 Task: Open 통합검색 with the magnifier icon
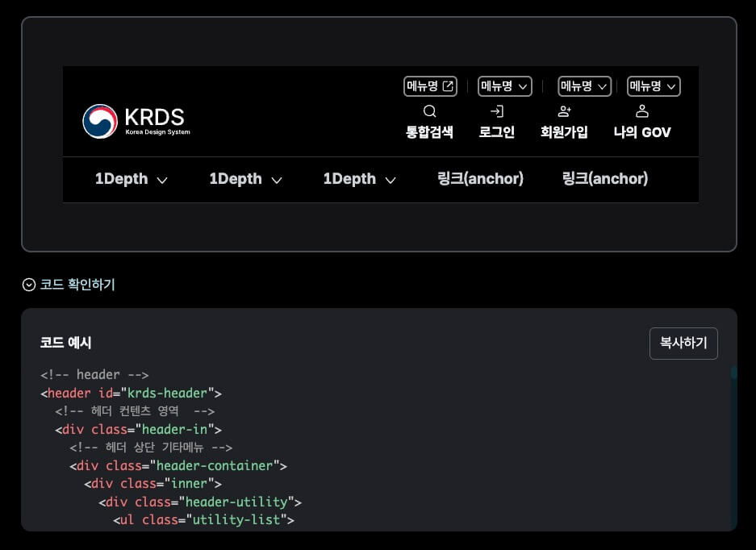[x=429, y=122]
